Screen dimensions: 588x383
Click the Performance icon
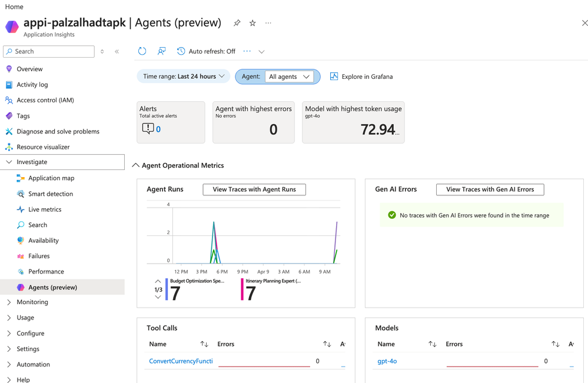pos(21,272)
